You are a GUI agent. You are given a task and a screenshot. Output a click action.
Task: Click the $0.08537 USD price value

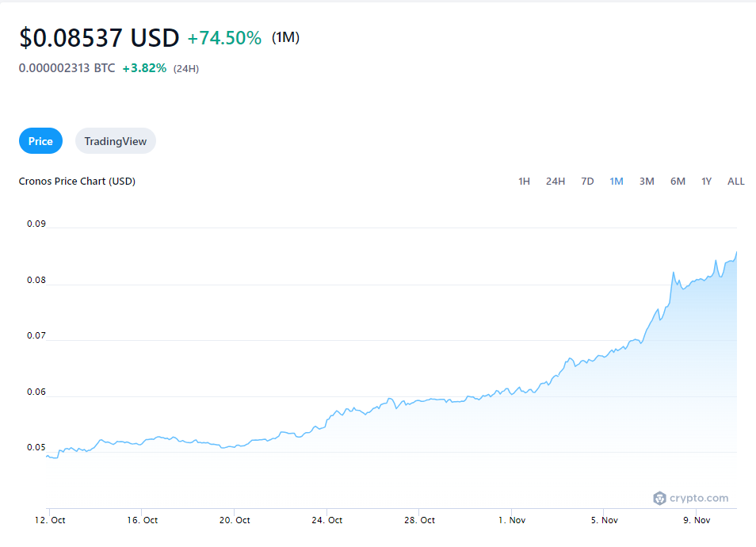(99, 37)
